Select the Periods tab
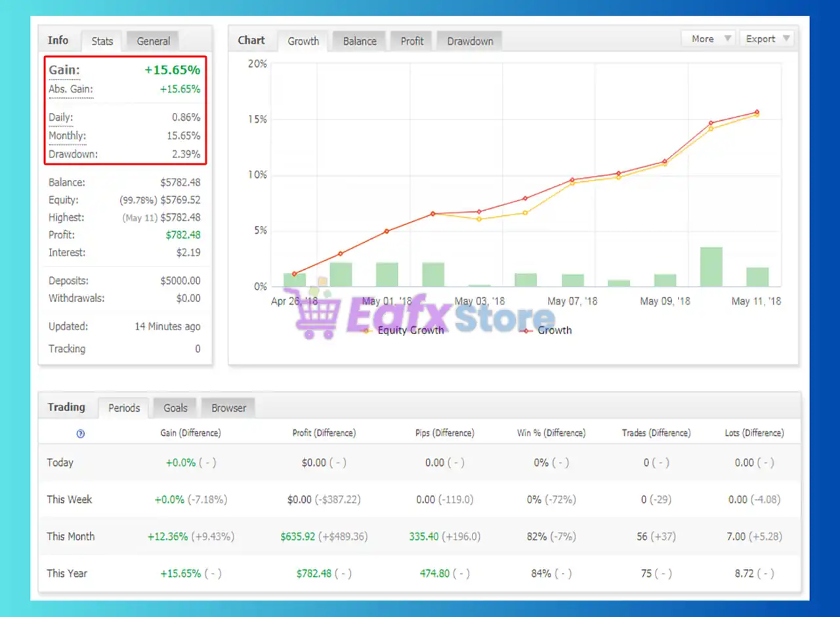This screenshot has width=840, height=617. pyautogui.click(x=124, y=408)
